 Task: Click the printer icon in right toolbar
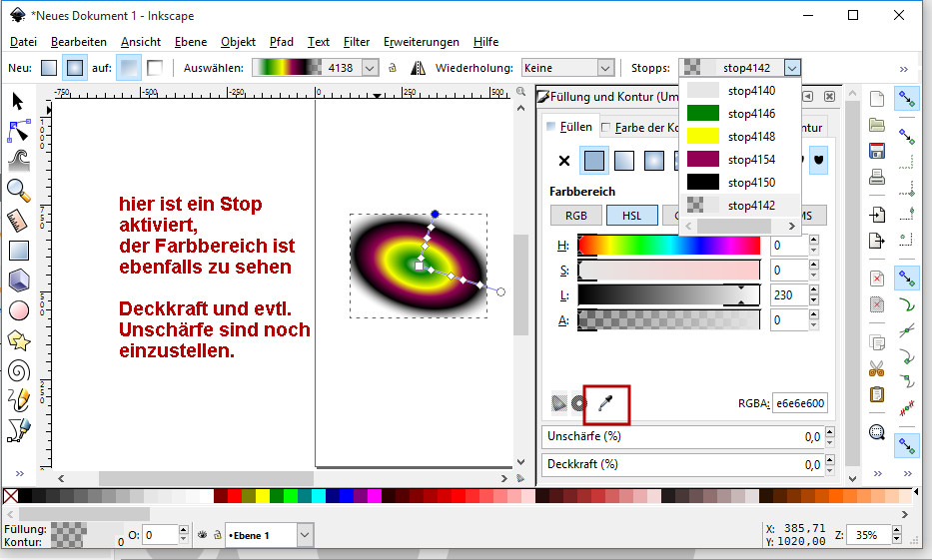coord(877,178)
